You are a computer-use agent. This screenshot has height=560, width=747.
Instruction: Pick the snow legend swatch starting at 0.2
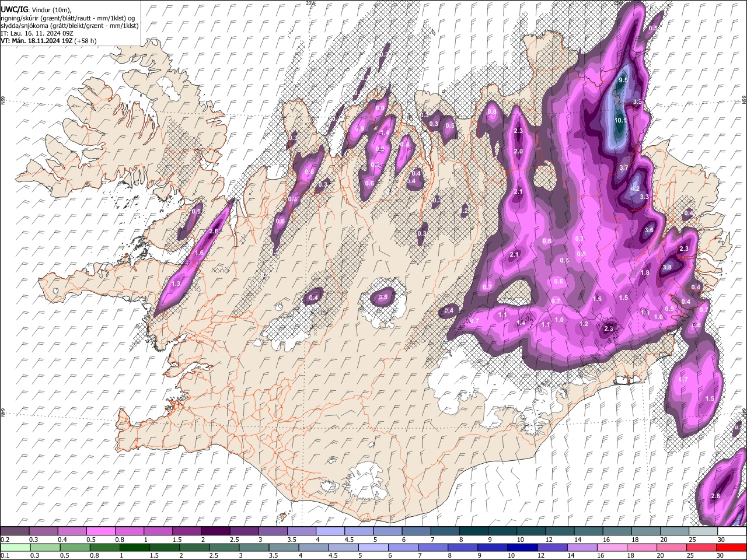point(16,531)
